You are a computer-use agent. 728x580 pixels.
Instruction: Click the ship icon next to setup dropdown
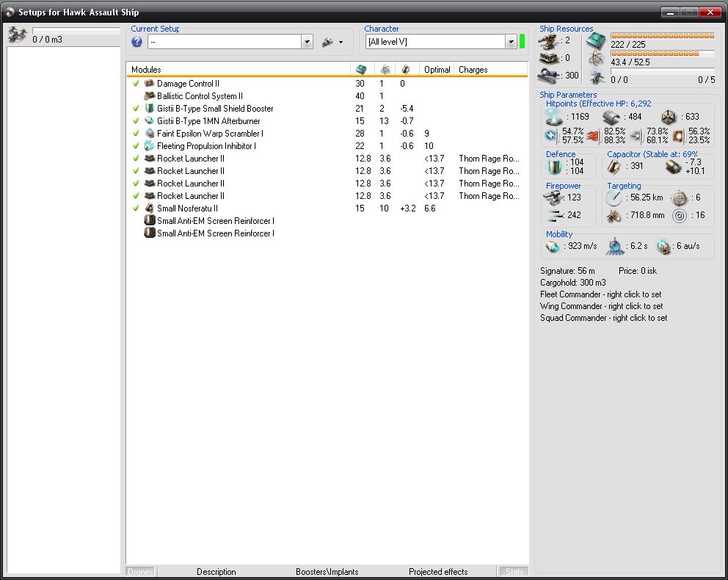tap(328, 43)
